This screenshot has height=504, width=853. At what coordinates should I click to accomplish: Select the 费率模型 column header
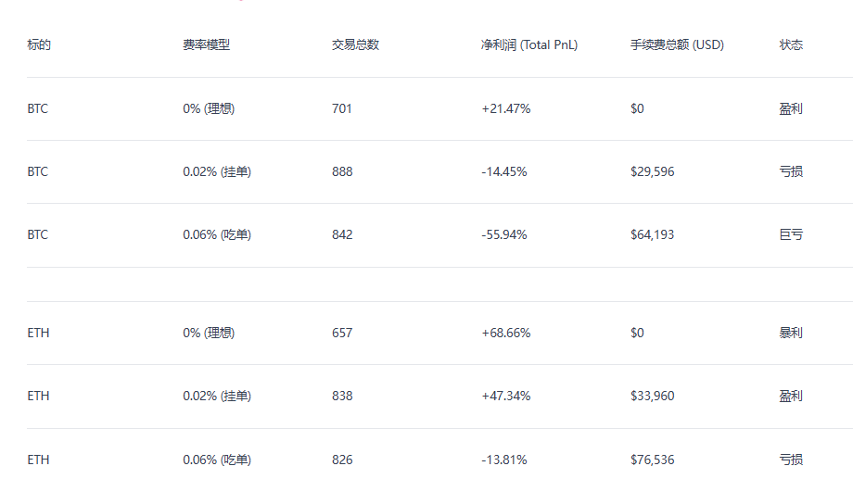pyautogui.click(x=206, y=44)
